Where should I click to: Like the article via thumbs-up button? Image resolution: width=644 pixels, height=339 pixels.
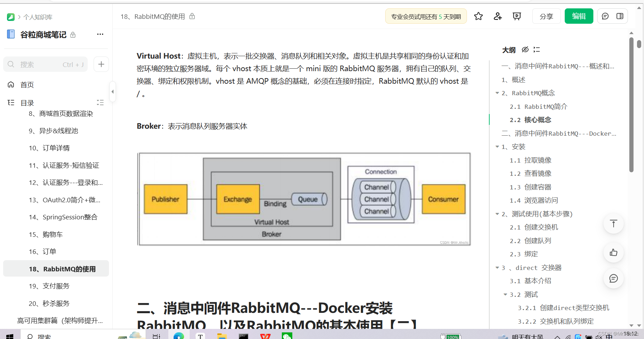613,253
